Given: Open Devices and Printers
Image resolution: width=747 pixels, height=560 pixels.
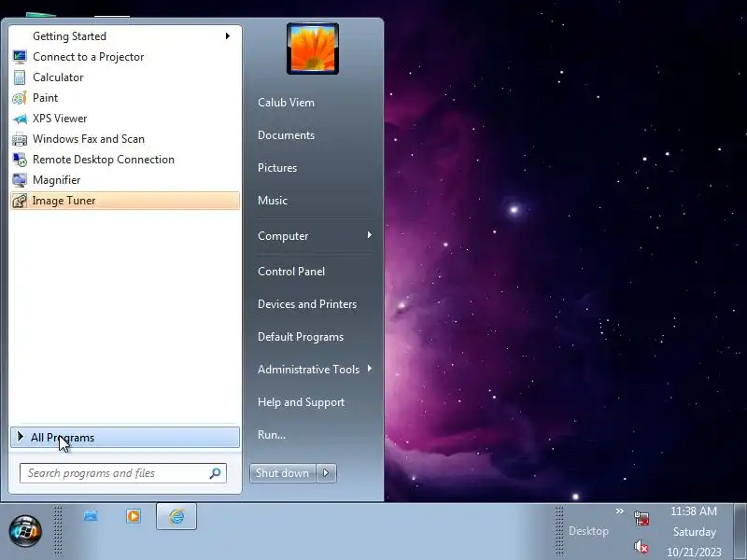Looking at the screenshot, I should 307,304.
